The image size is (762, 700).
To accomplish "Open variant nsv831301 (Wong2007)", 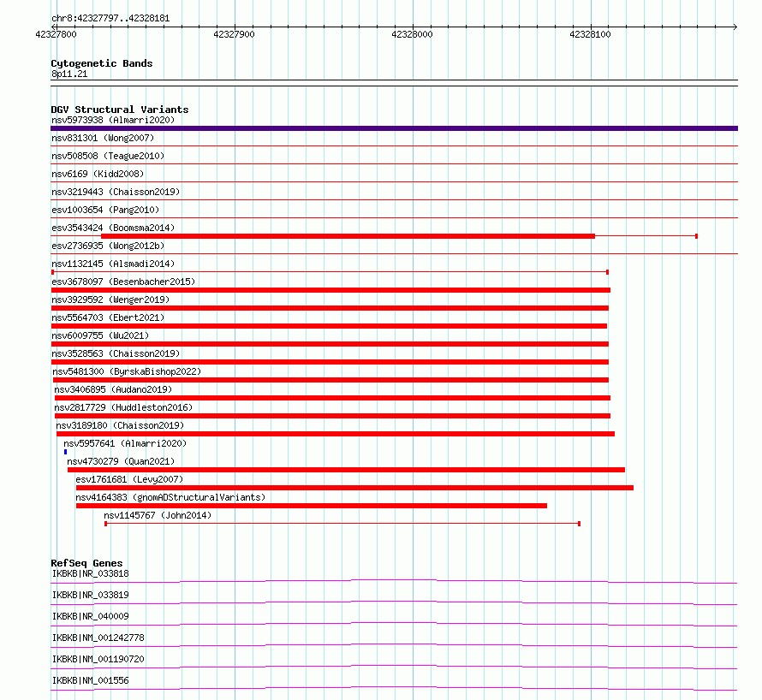I will pyautogui.click(x=103, y=138).
